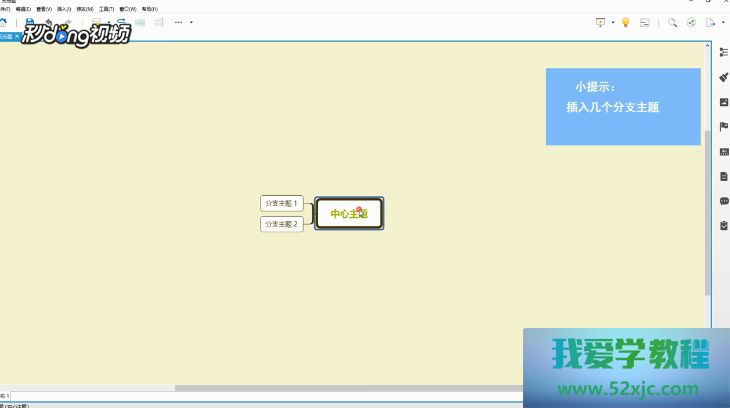The image size is (730, 408).
Task: Open the Outline panel in sidebar
Action: pyautogui.click(x=724, y=52)
